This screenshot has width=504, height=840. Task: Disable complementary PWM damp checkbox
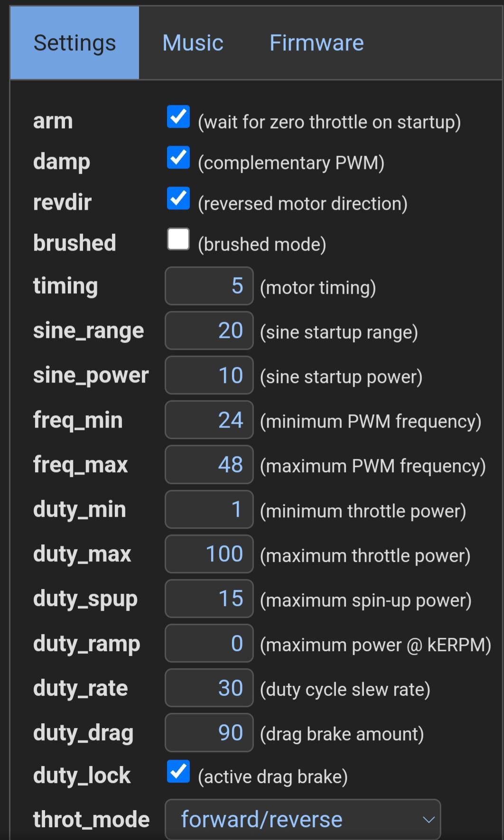[178, 158]
